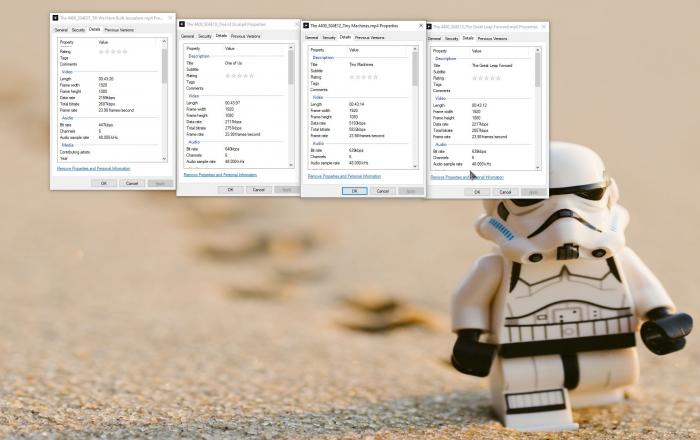Click Remove Properties link in Tiny Machines window
The image size is (700, 440).
pyautogui.click(x=344, y=176)
